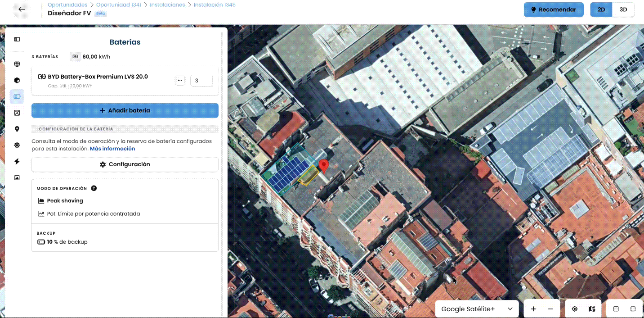Open the image gallery section in sidebar
The width and height of the screenshot is (644, 318).
tap(17, 177)
